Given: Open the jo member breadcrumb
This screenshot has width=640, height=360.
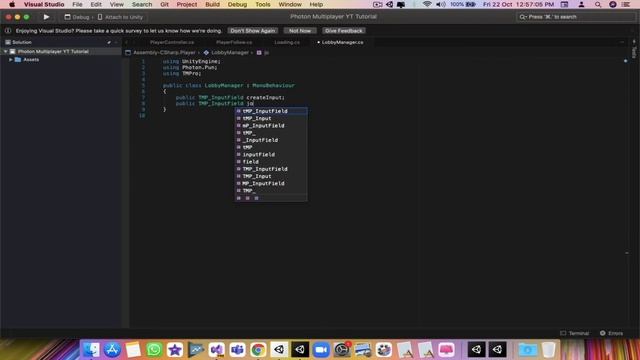Looking at the screenshot, I should coord(263,53).
